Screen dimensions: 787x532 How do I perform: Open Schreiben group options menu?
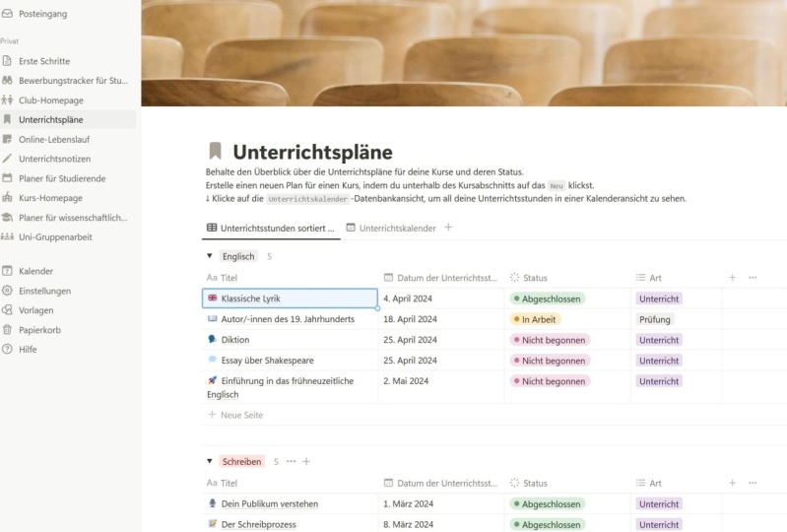[292, 461]
